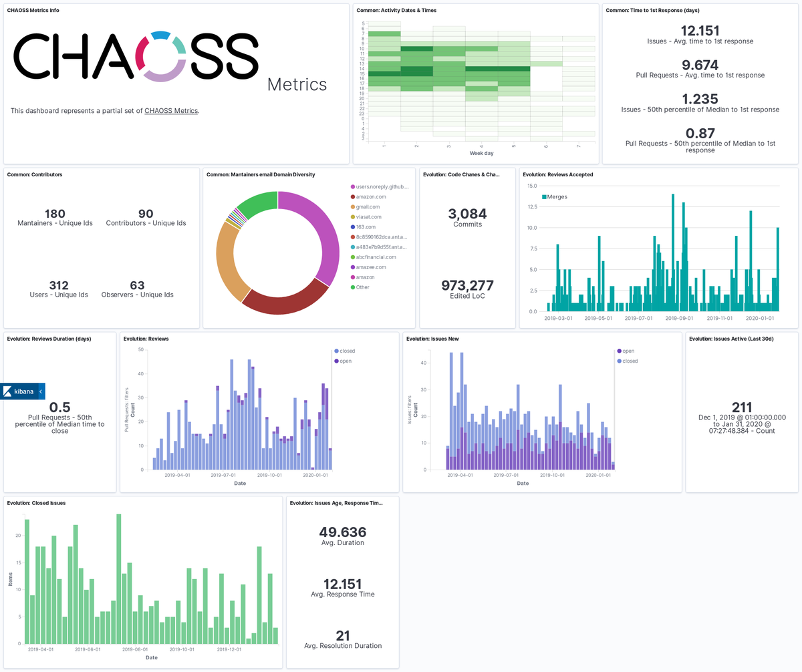The width and height of the screenshot is (802, 672).
Task: Click 'Week day' axis label on heatmap
Action: point(482,154)
